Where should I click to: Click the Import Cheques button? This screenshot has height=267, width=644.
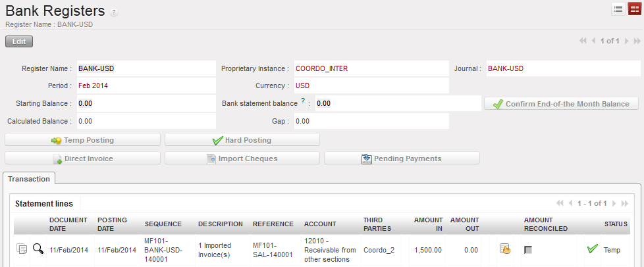coord(242,158)
